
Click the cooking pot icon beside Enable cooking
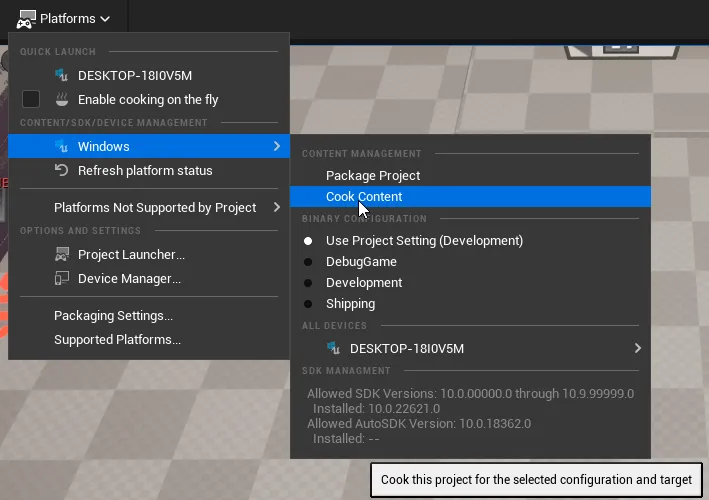tap(62, 100)
